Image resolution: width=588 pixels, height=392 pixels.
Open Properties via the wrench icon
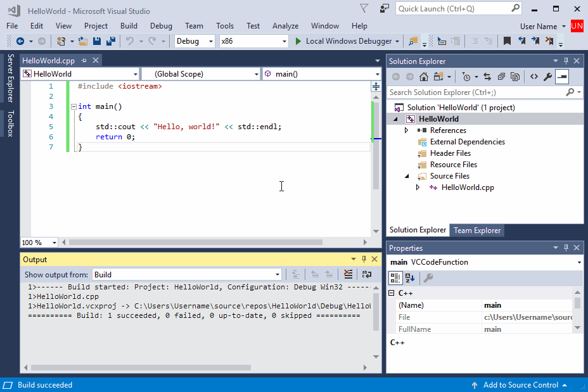(548, 77)
